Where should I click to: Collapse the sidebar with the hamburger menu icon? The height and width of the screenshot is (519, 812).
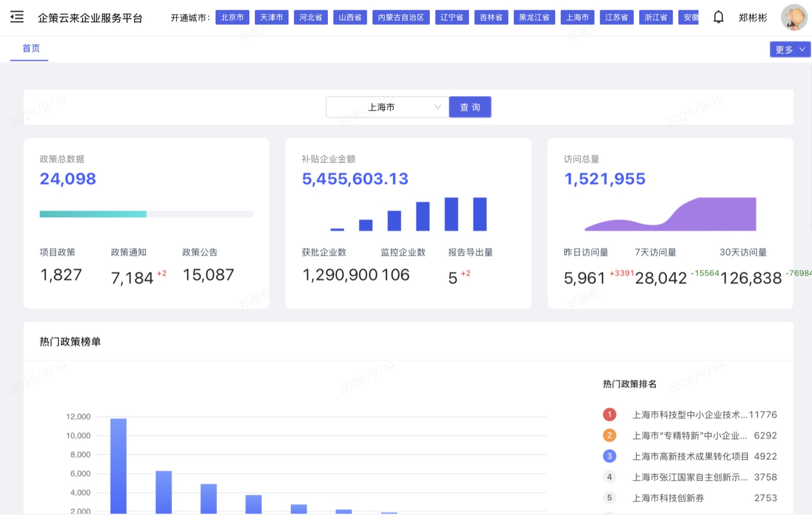(17, 17)
